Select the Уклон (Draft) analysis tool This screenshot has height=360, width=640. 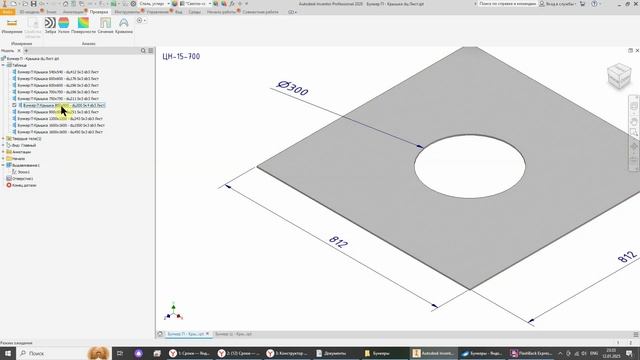click(x=64, y=23)
